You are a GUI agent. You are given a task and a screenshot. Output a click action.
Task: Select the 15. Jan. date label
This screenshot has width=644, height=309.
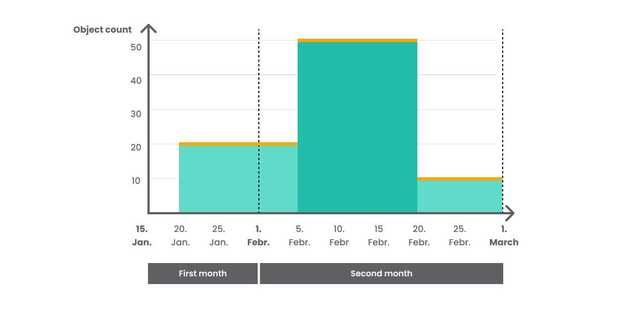(141, 235)
